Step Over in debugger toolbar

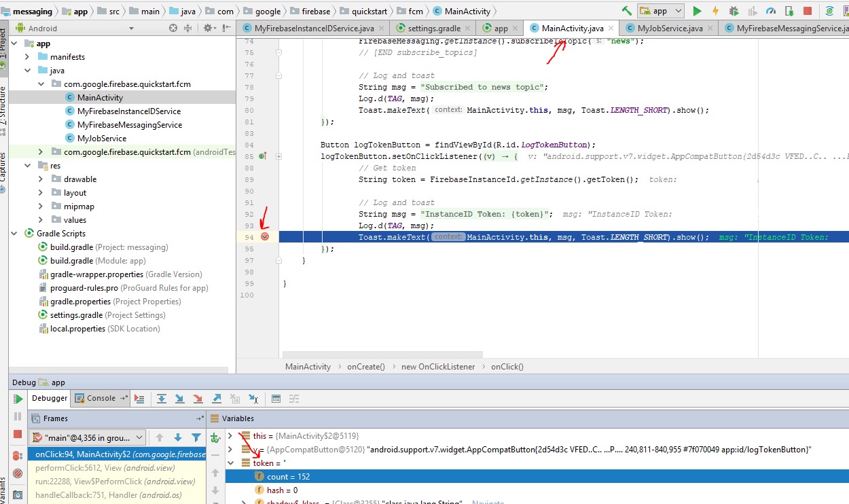(x=162, y=399)
